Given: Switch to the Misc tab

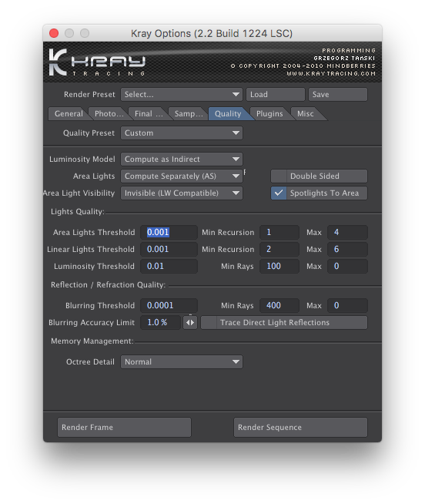Looking at the screenshot, I should click(305, 114).
